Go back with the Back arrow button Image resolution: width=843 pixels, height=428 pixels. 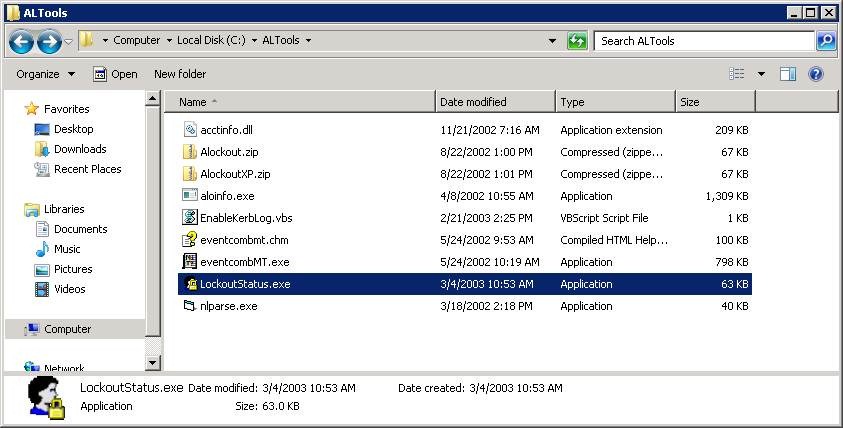[x=21, y=41]
